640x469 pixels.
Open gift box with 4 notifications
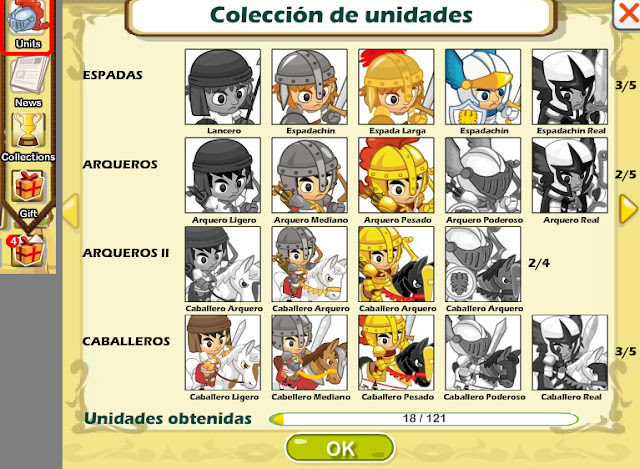(27, 250)
